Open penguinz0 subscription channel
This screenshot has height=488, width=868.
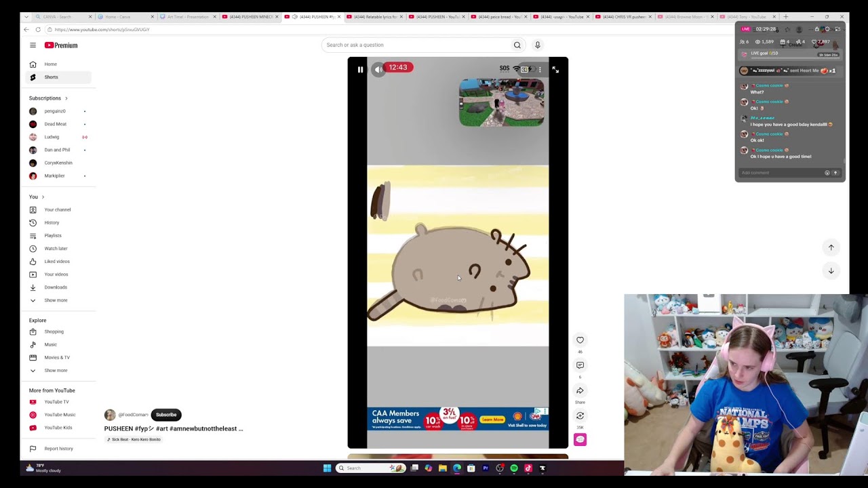(x=58, y=111)
